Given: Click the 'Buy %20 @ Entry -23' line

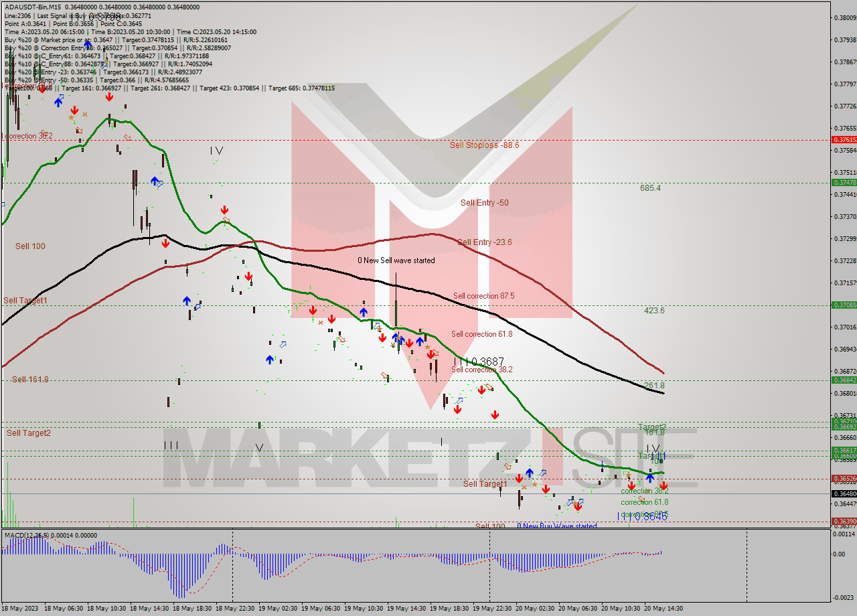Looking at the screenshot, I should [103, 72].
